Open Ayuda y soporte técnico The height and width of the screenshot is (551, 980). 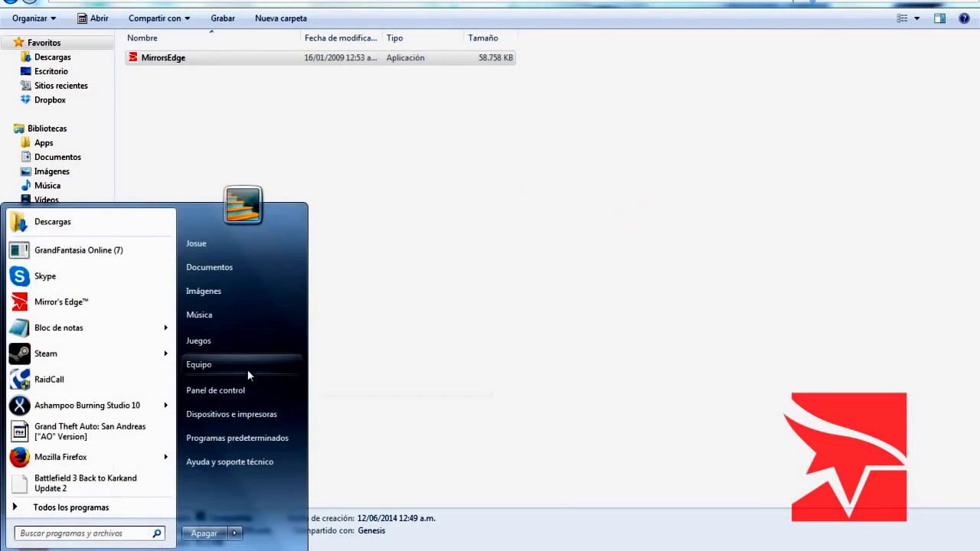[x=230, y=461]
